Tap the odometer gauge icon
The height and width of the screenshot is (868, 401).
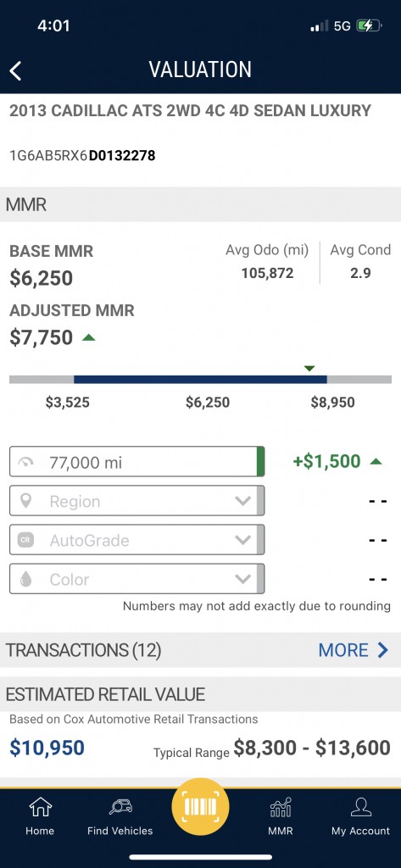tap(25, 462)
